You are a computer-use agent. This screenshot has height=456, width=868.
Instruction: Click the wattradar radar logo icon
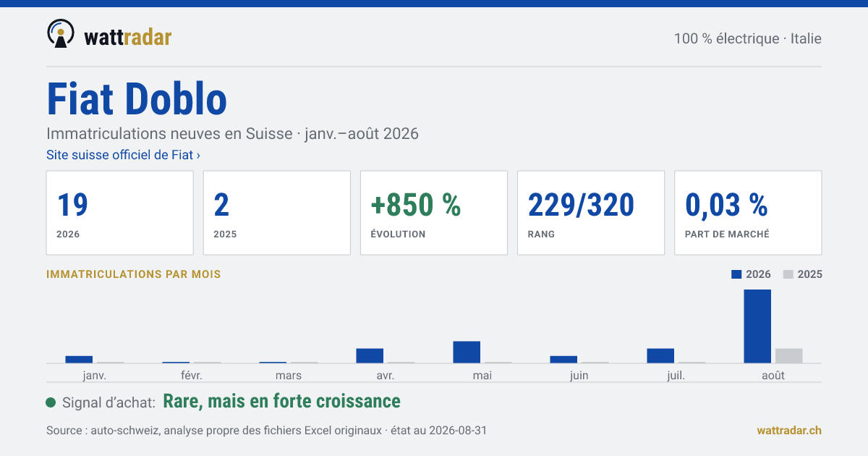(x=61, y=33)
